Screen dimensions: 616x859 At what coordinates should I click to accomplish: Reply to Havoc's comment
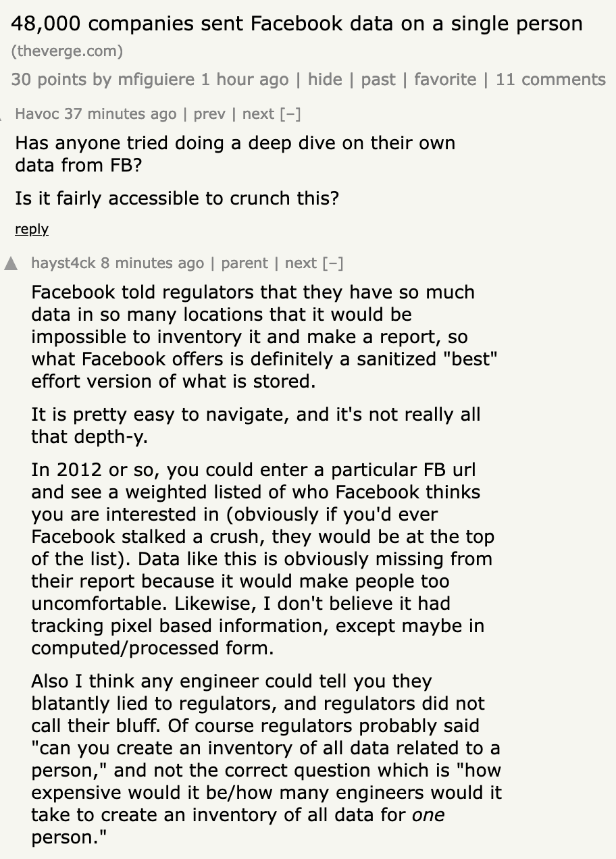point(32,229)
